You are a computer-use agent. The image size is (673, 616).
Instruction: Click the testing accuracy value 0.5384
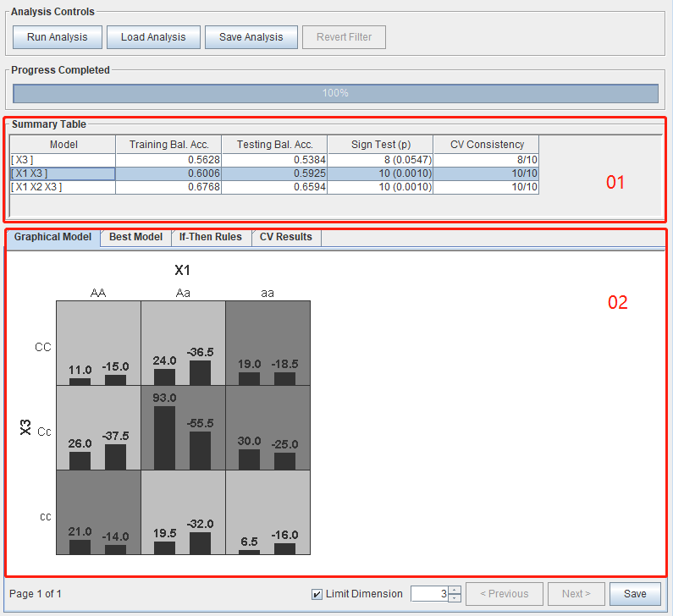click(x=310, y=160)
